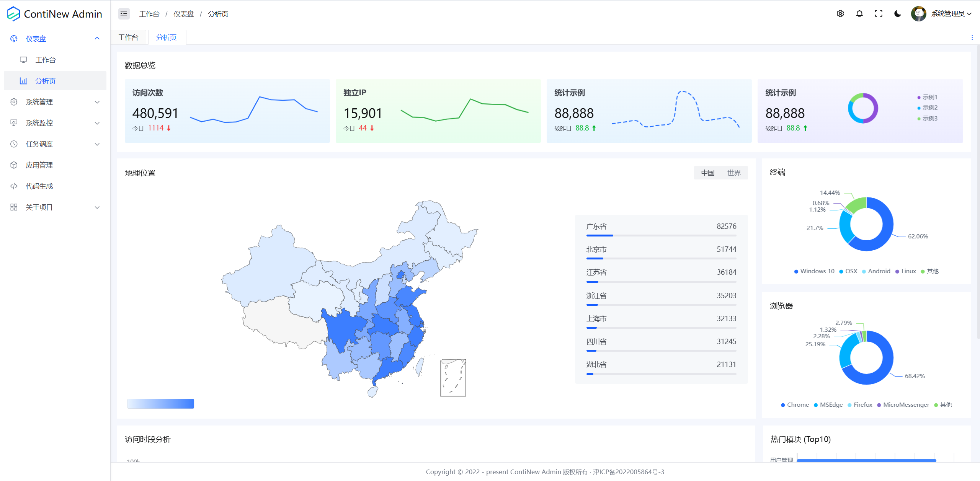Click the 仪表盘 breadcrumb link
980x481 pixels.
[184, 14]
